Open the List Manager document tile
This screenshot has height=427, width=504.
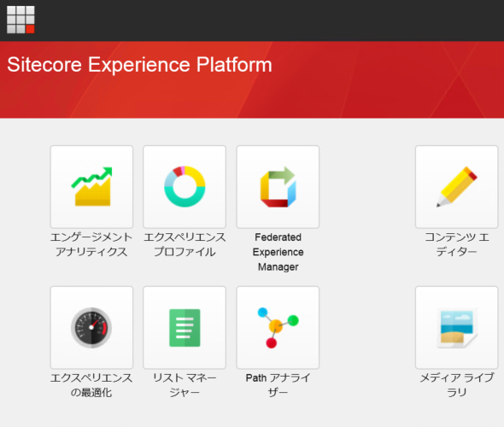click(x=185, y=327)
